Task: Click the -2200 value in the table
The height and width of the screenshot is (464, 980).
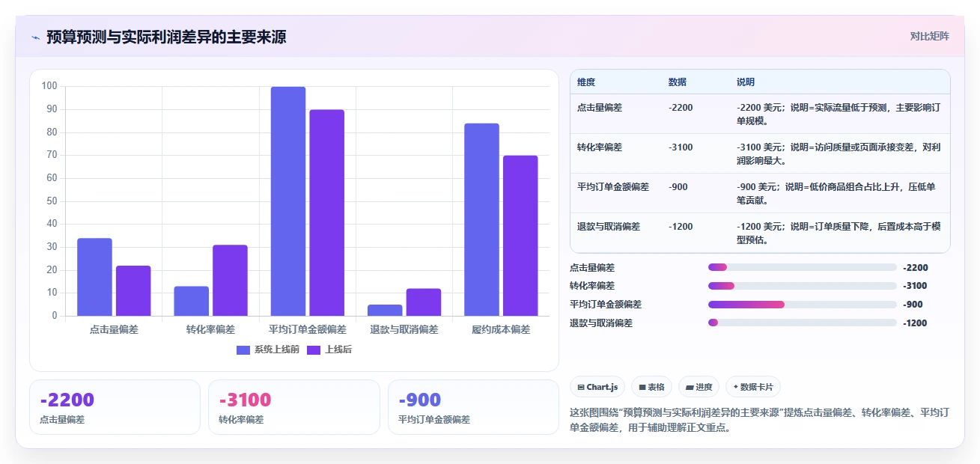Action: pos(681,108)
